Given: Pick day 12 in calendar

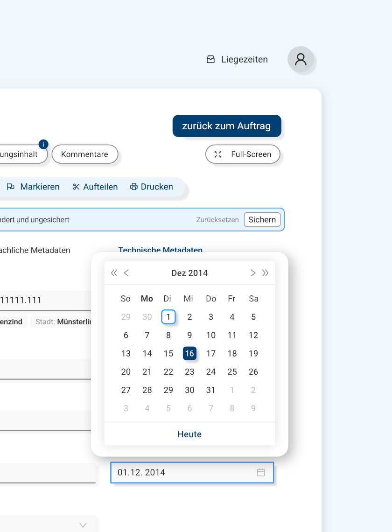Looking at the screenshot, I should [253, 335].
